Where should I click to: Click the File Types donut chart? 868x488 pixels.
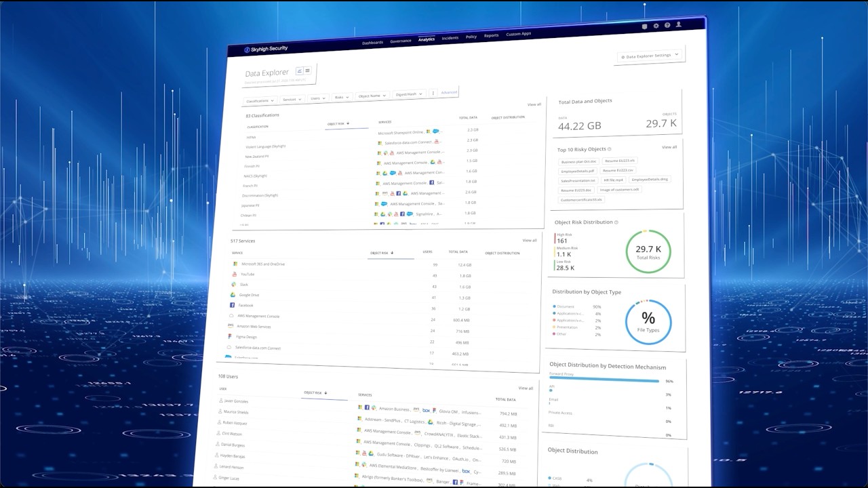[648, 322]
